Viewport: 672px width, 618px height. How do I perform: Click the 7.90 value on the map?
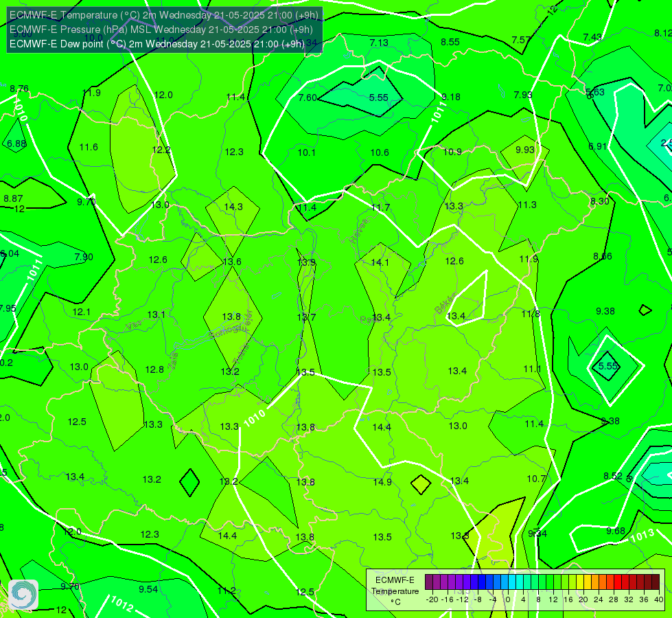point(84,257)
